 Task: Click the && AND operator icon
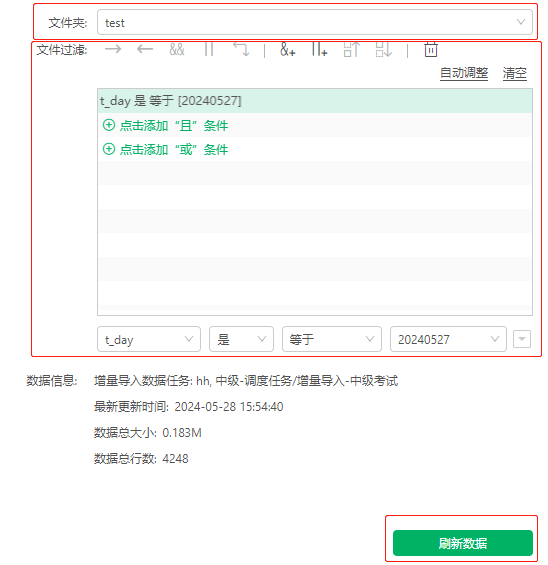[177, 49]
